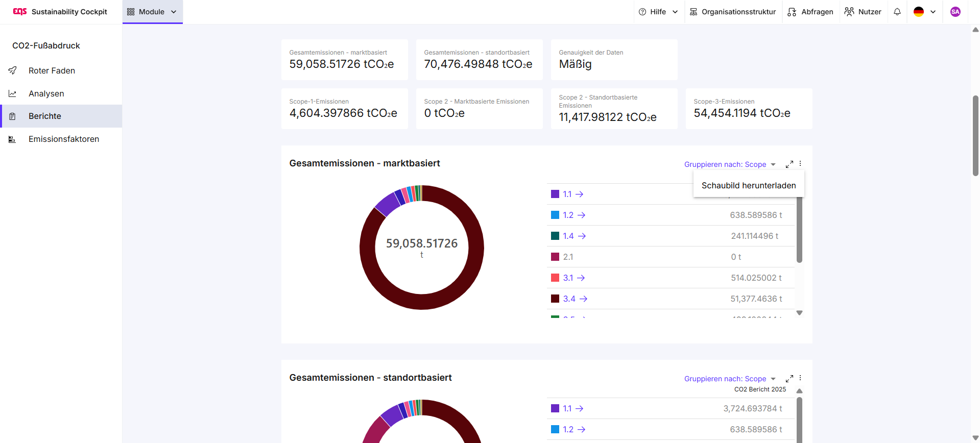Screen dimensions: 980x443
Task: Click down arrow of marktbasiert legend scrollbar
Action: tap(800, 313)
